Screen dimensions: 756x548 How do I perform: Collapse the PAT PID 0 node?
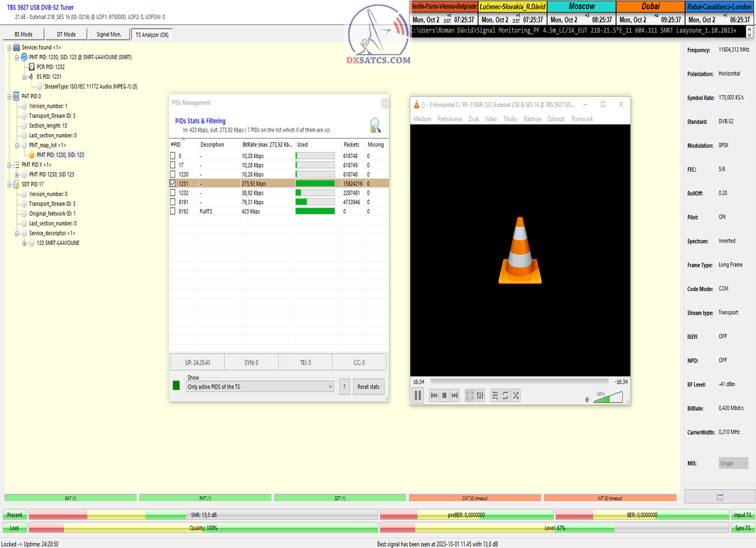coord(9,96)
